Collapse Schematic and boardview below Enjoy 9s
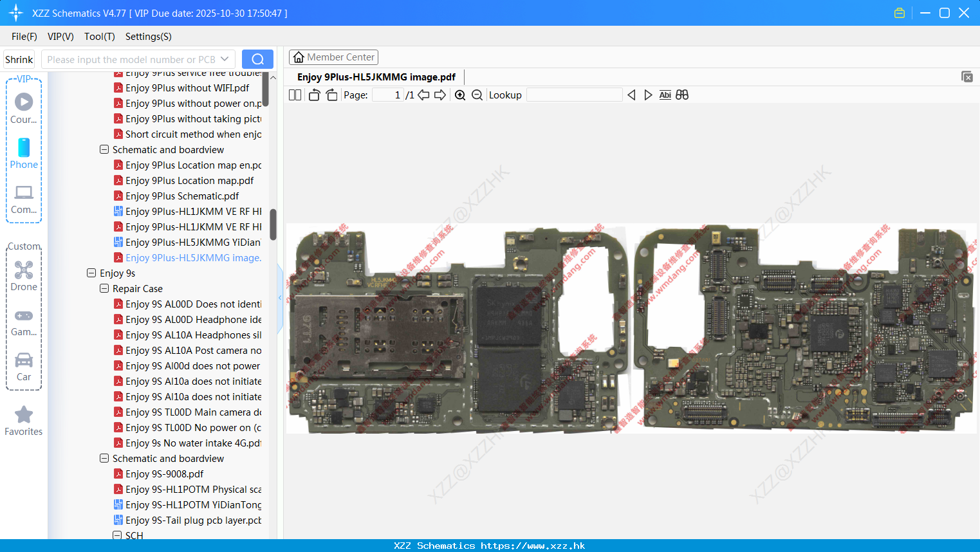980x552 pixels. click(x=104, y=458)
